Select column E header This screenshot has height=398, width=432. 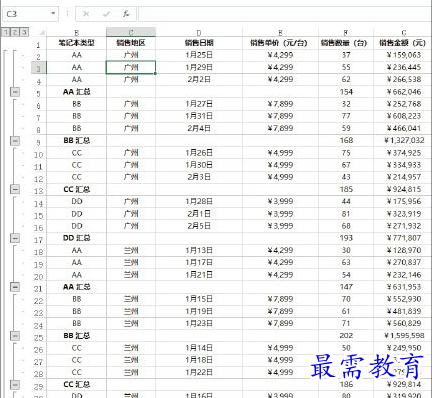point(280,32)
